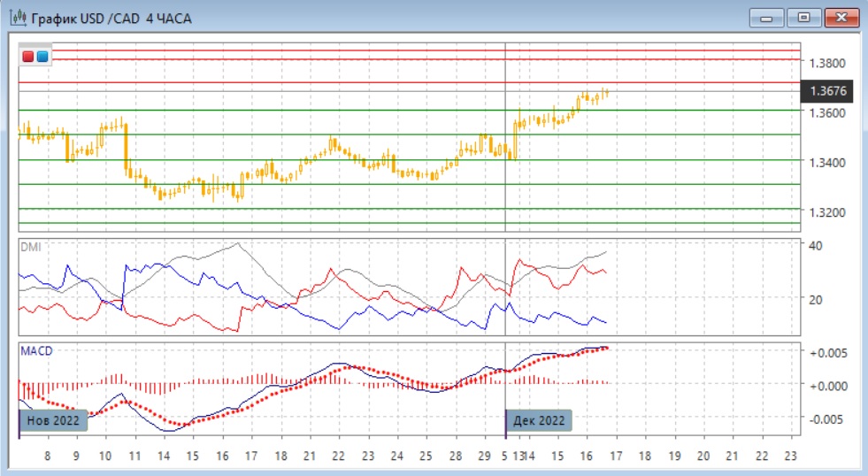The width and height of the screenshot is (868, 476).
Task: Click the 1.3200 price axis label
Action: click(x=827, y=212)
